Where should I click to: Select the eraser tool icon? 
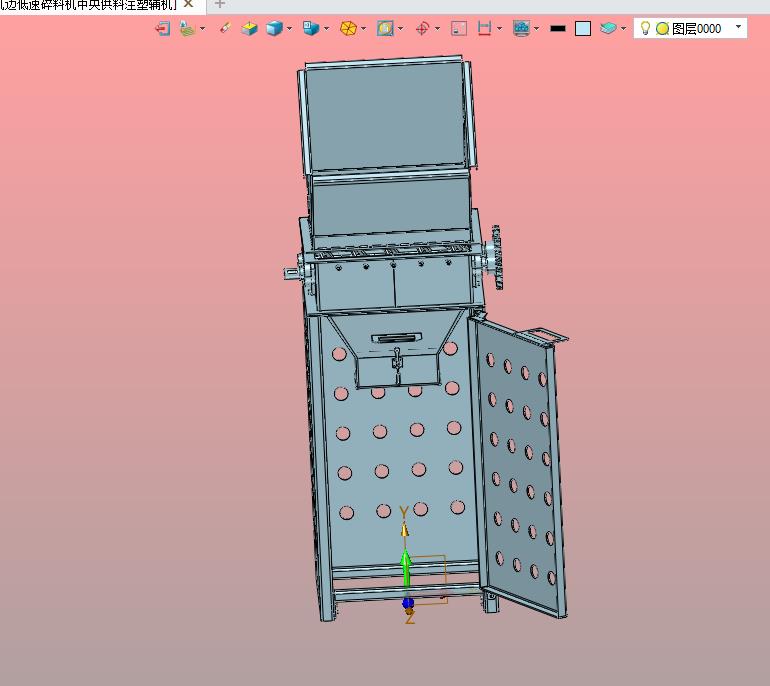[225, 28]
